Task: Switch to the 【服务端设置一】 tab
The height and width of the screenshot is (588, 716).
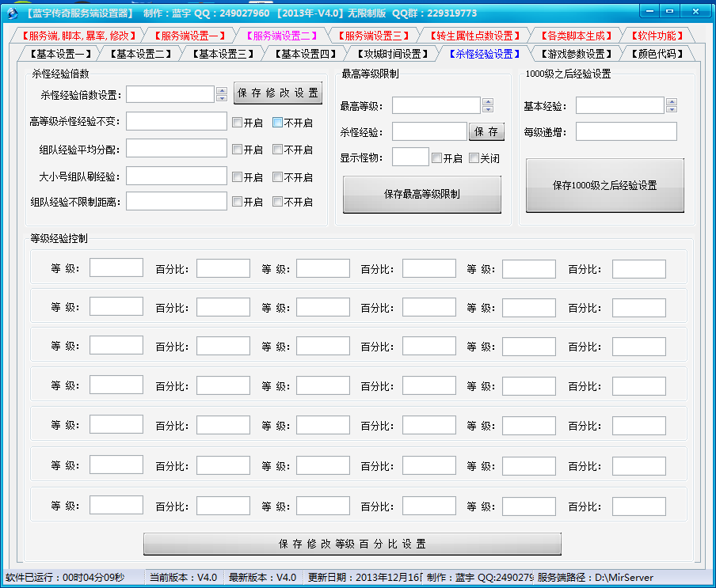Action: click(190, 36)
